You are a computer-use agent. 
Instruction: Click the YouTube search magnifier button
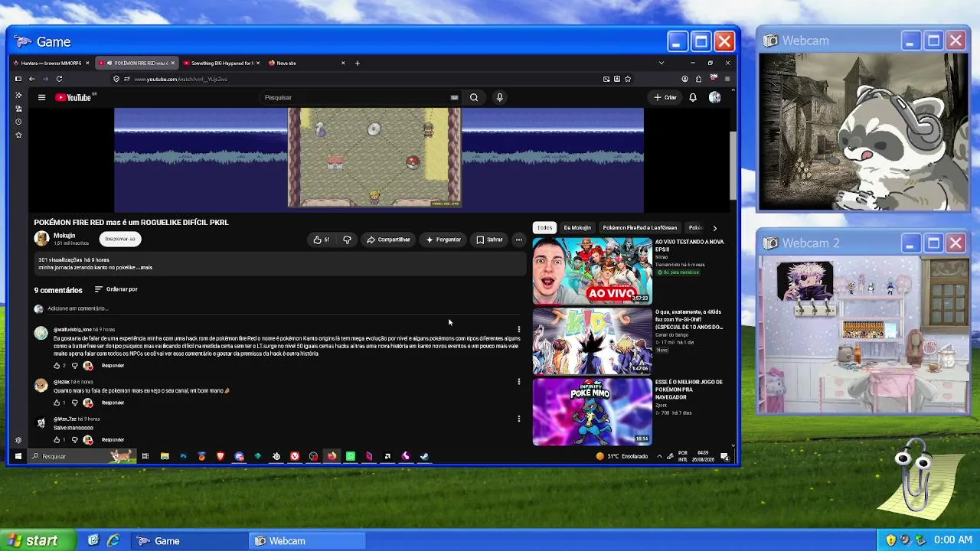click(474, 97)
